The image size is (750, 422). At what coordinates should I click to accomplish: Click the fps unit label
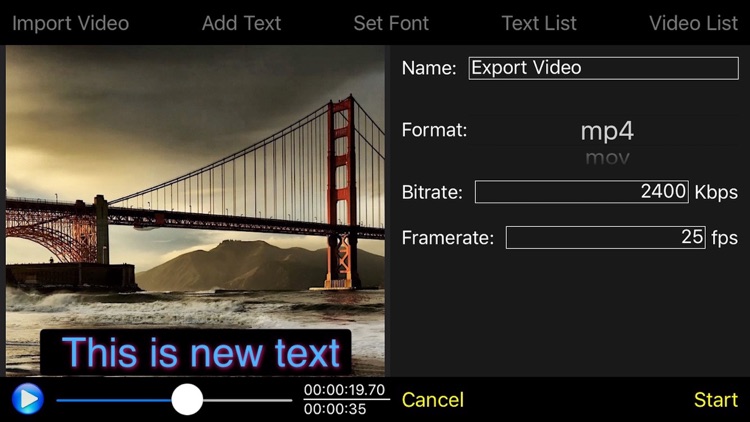pyautogui.click(x=724, y=238)
